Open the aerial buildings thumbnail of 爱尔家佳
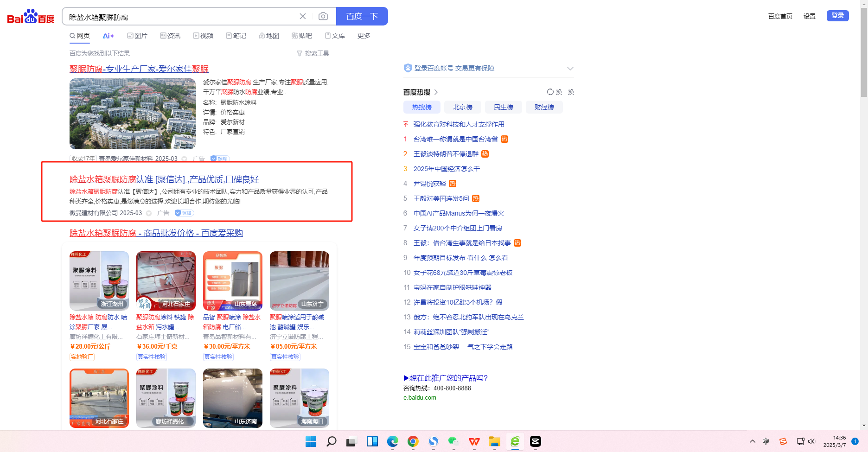 (x=133, y=114)
